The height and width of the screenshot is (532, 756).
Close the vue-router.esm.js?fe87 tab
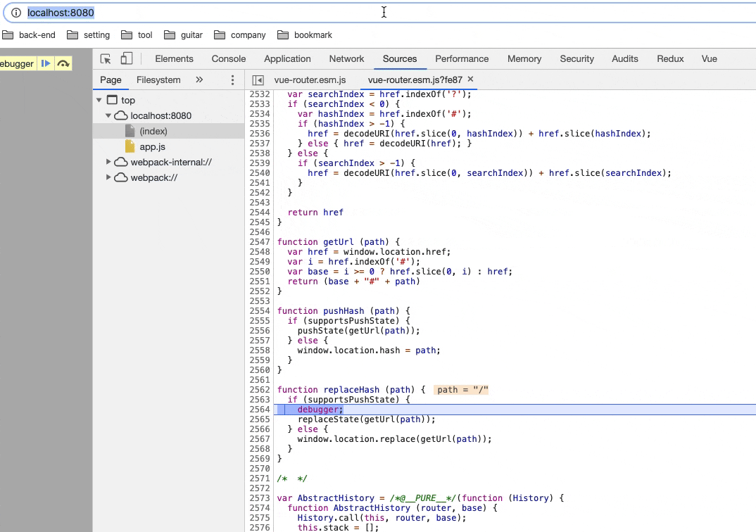point(471,79)
